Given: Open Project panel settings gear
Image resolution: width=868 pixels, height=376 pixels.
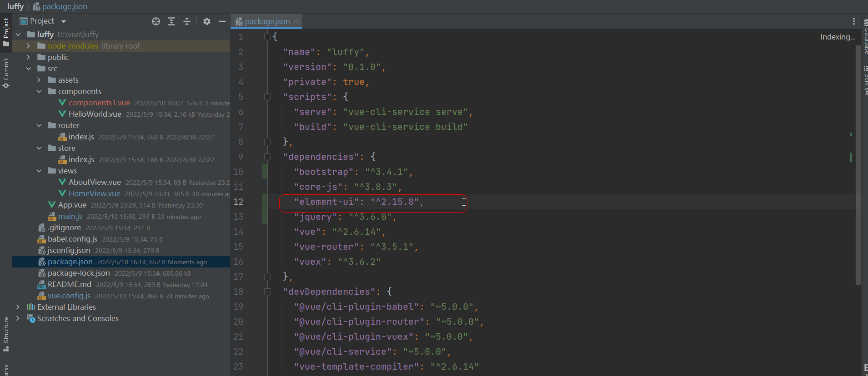Looking at the screenshot, I should [207, 21].
